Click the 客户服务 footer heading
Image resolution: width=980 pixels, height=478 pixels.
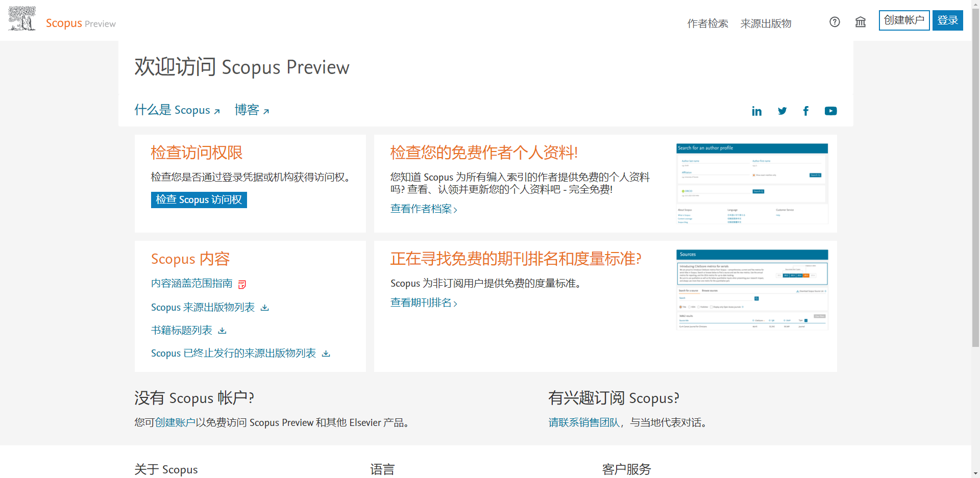pos(626,469)
